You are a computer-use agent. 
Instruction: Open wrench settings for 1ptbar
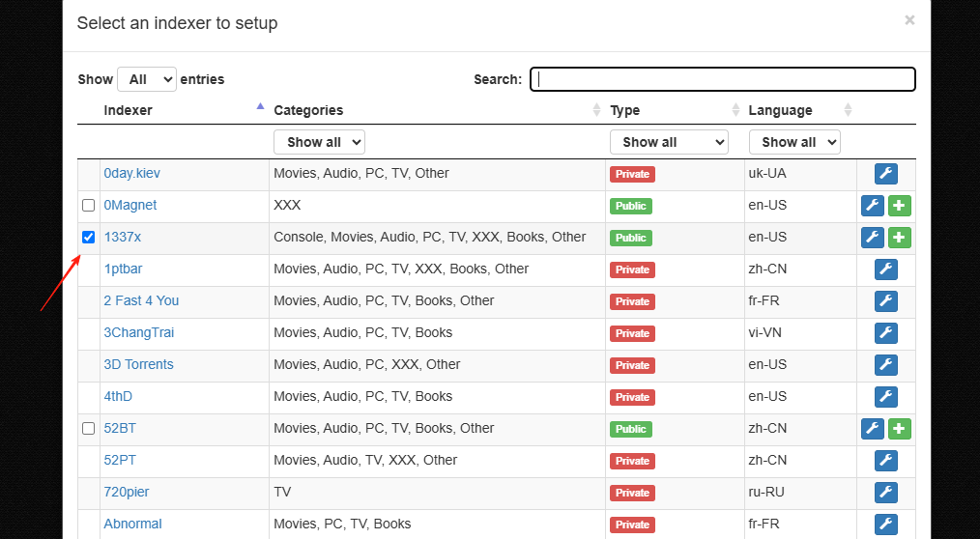click(885, 269)
